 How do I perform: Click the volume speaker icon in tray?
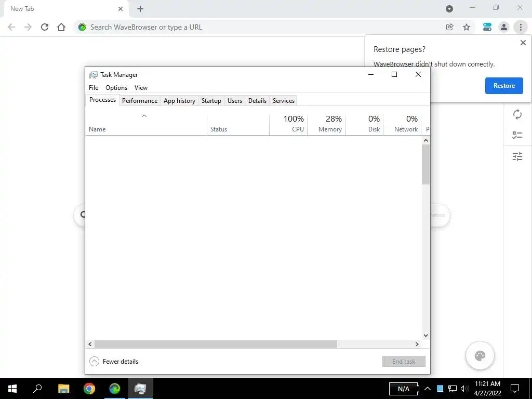[464, 389]
